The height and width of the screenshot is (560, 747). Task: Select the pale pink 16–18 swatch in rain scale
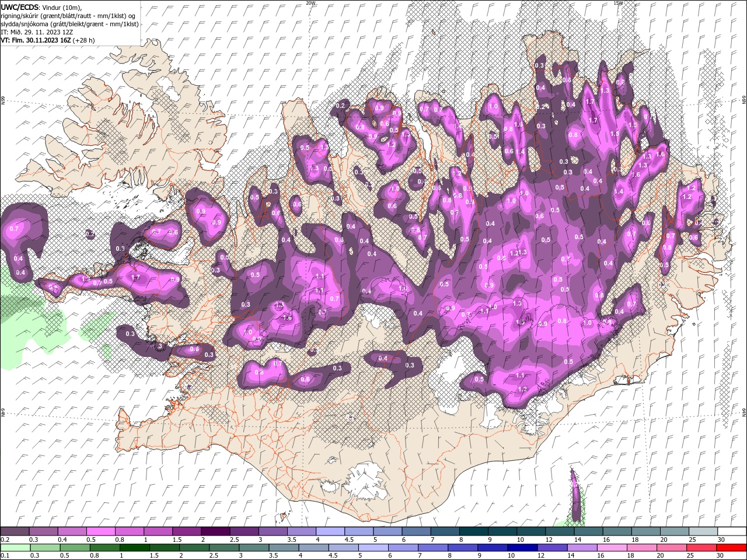click(612, 548)
